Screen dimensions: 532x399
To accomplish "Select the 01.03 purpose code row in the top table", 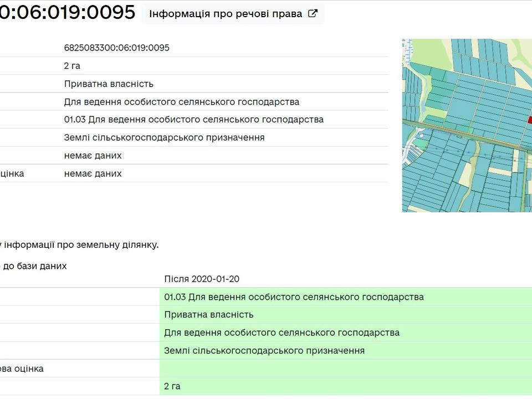I will (x=193, y=120).
